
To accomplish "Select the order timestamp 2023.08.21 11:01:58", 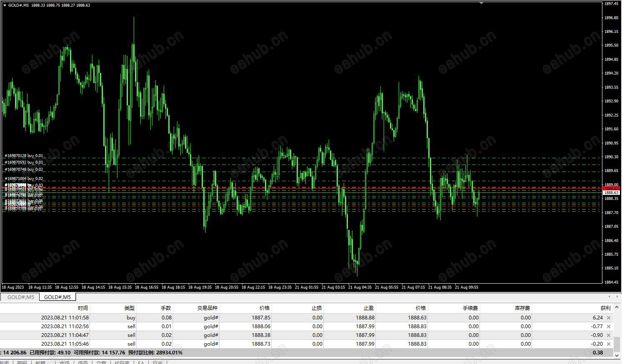I will coord(65,318).
